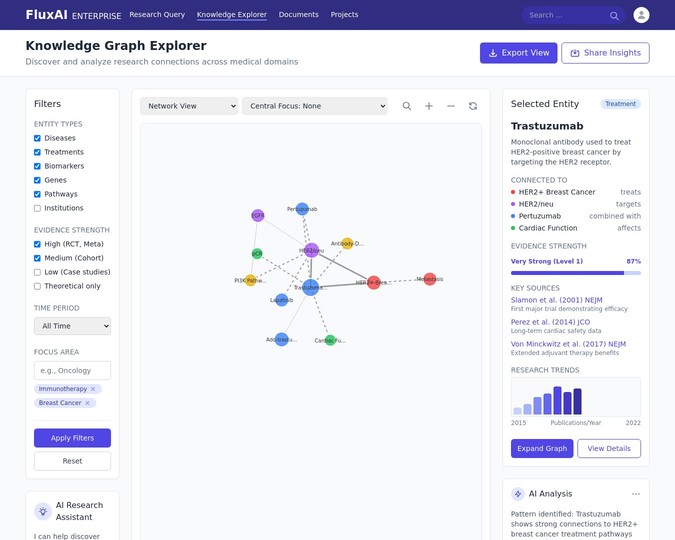The height and width of the screenshot is (540, 675).
Task: Toggle the Genes checkbox
Action: tap(37, 180)
